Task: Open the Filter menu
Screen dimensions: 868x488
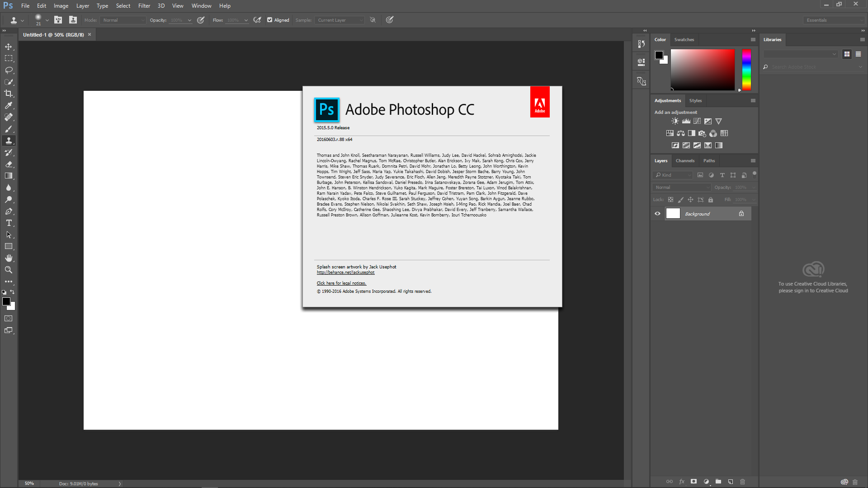Action: point(144,6)
